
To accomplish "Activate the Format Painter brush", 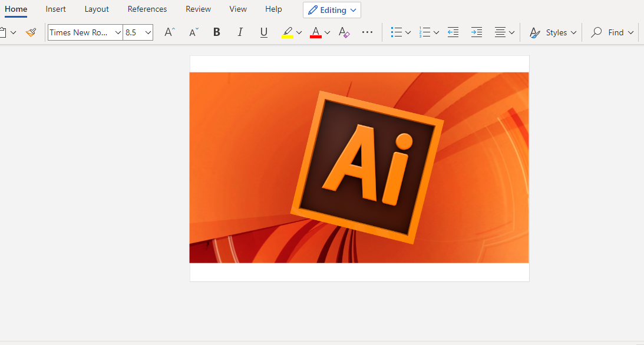I will (x=31, y=32).
